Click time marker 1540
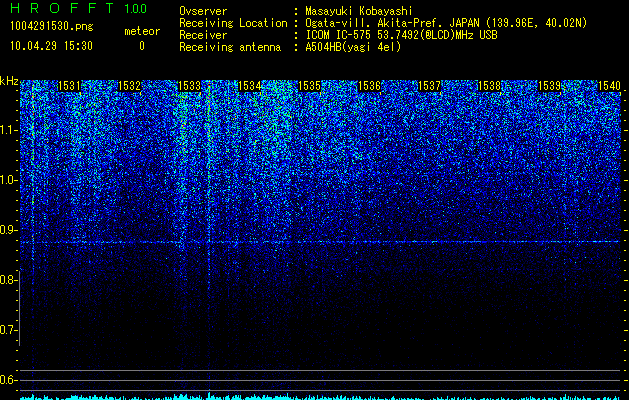Viewport: 629px width, 400px height. (609, 86)
